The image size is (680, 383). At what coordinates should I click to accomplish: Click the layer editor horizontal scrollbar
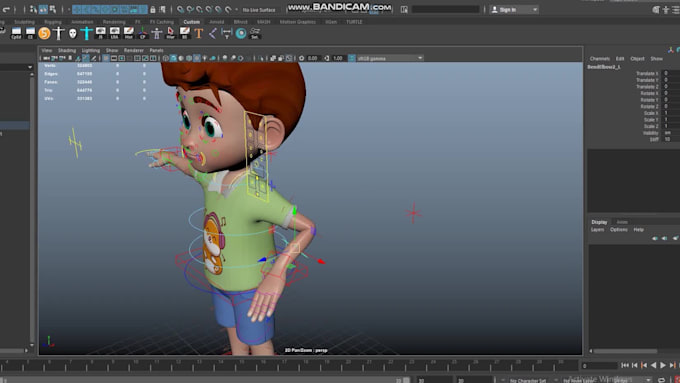click(x=625, y=351)
